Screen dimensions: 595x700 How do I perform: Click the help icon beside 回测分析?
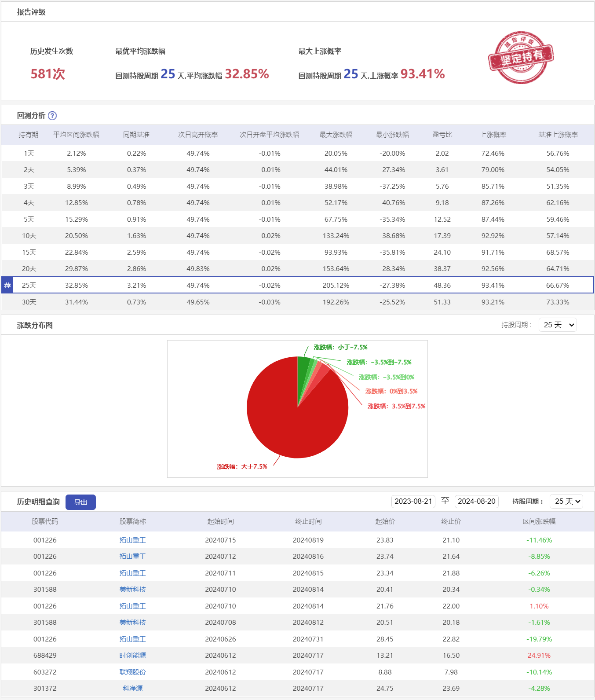click(x=52, y=116)
